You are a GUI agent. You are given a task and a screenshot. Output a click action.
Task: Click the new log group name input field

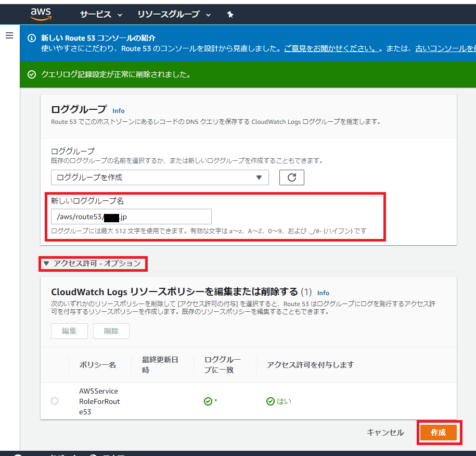tap(131, 217)
